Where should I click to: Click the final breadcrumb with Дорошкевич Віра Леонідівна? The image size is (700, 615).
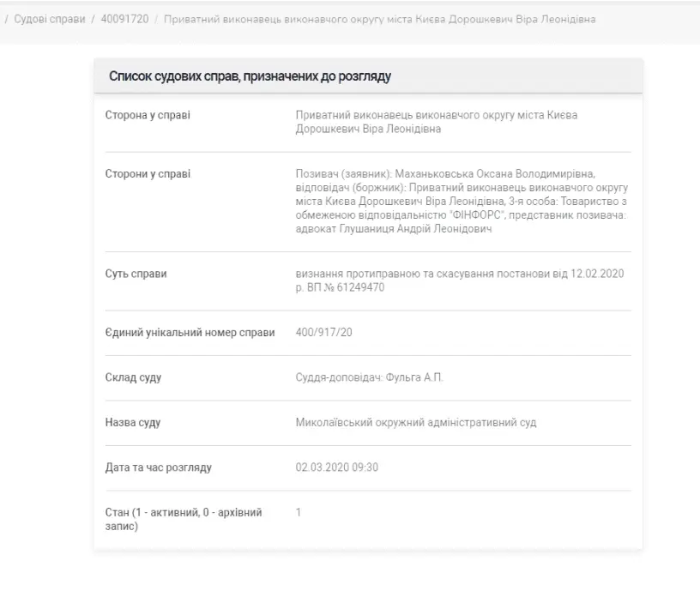click(x=378, y=19)
